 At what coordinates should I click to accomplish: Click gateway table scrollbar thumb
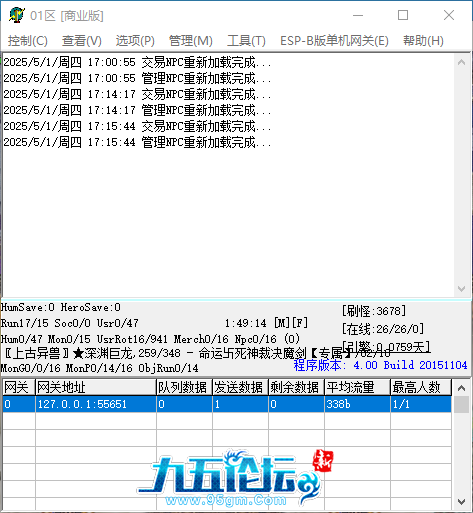(x=461, y=405)
